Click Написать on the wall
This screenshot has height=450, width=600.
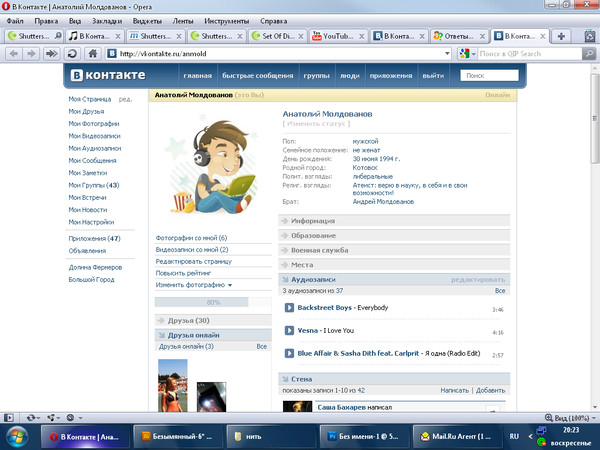(454, 390)
